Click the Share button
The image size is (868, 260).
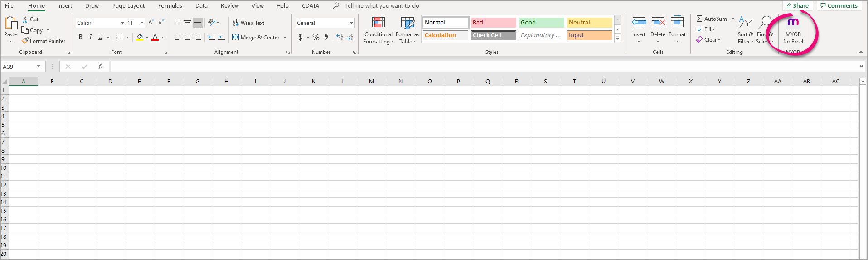pos(797,5)
